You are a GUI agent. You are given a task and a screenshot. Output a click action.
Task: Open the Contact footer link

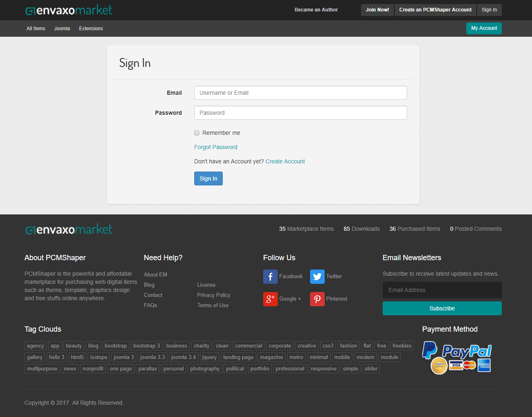point(153,295)
